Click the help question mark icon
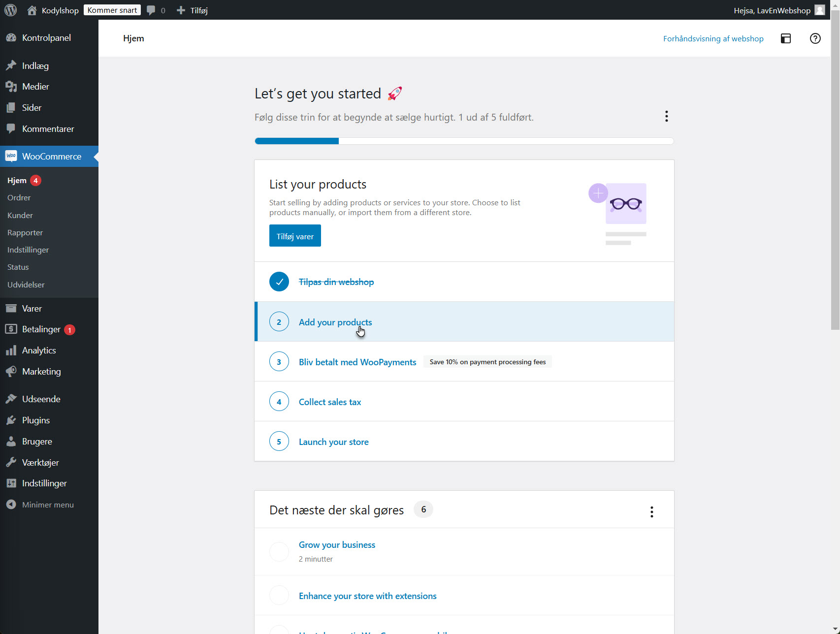This screenshot has height=634, width=840. click(815, 38)
